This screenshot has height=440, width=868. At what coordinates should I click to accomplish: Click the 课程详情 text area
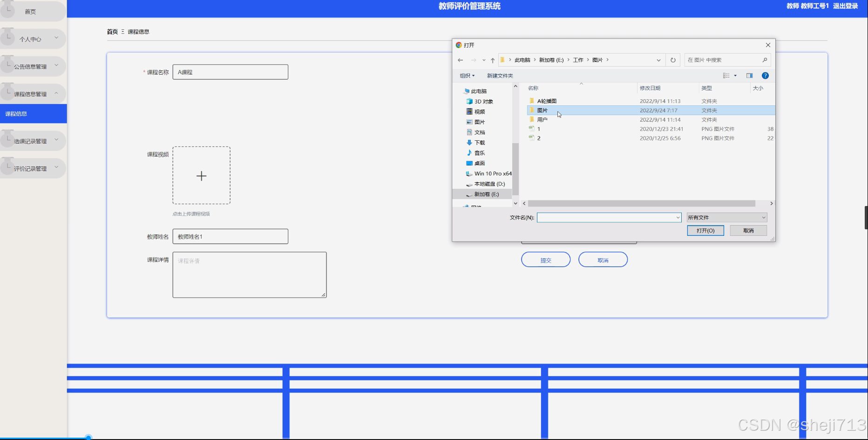[x=250, y=275]
